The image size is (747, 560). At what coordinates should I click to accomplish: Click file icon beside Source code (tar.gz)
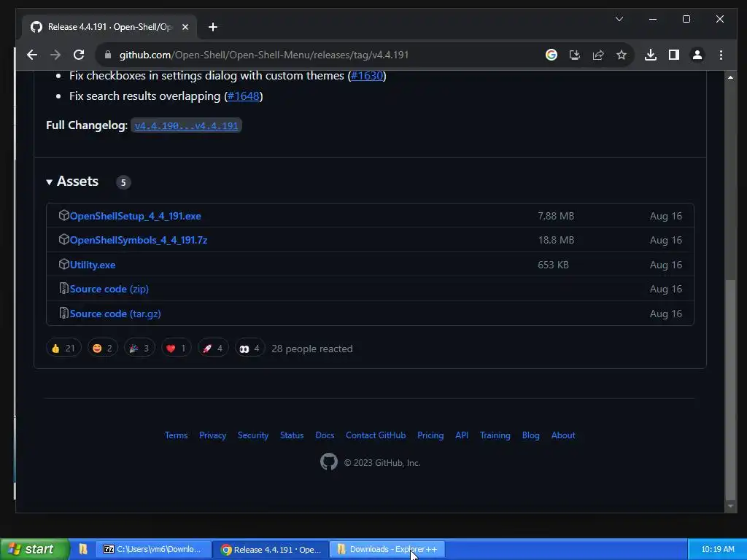click(64, 314)
